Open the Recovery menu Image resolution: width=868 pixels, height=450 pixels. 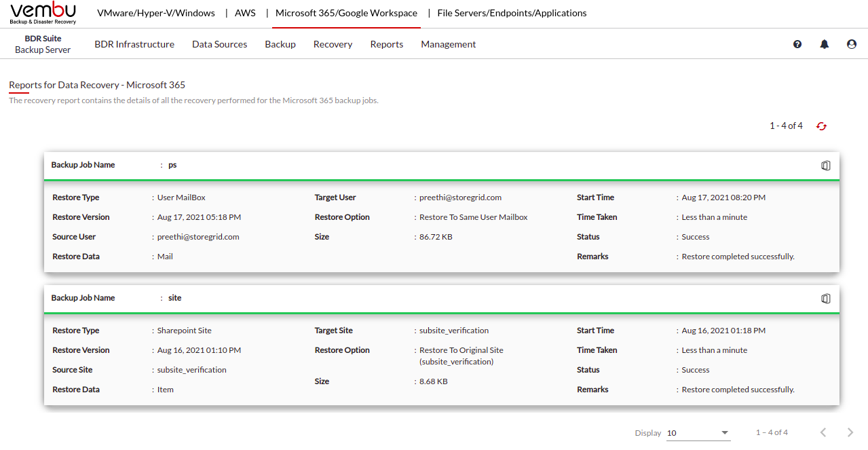pos(333,44)
